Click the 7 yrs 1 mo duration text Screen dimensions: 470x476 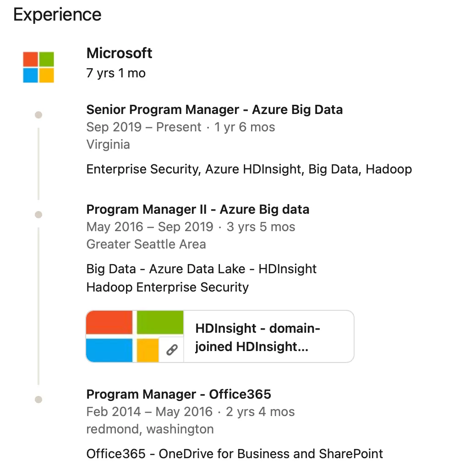pos(116,73)
